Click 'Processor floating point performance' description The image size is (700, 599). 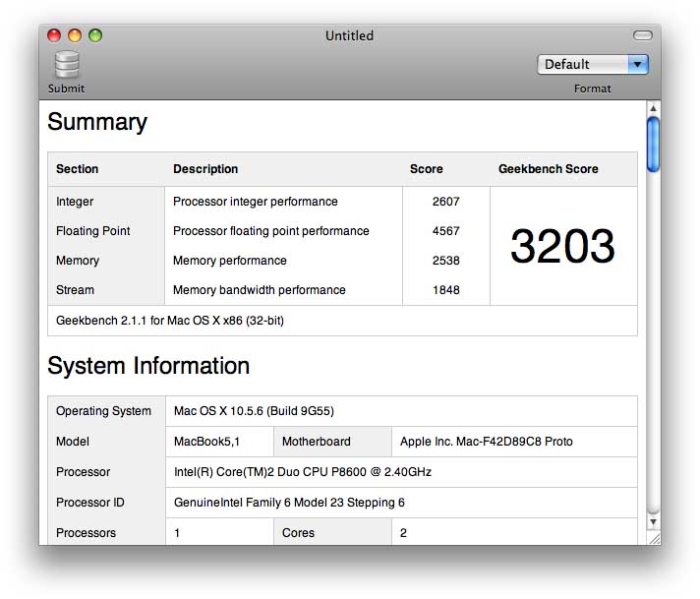[271, 231]
